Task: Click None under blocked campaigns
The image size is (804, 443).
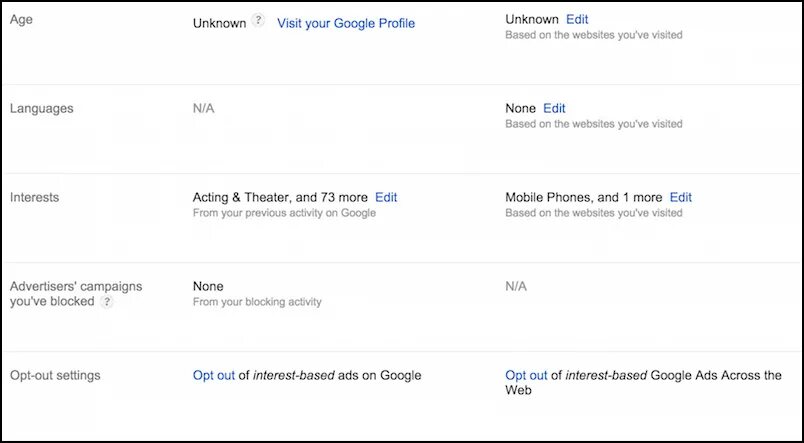Action: [x=208, y=286]
